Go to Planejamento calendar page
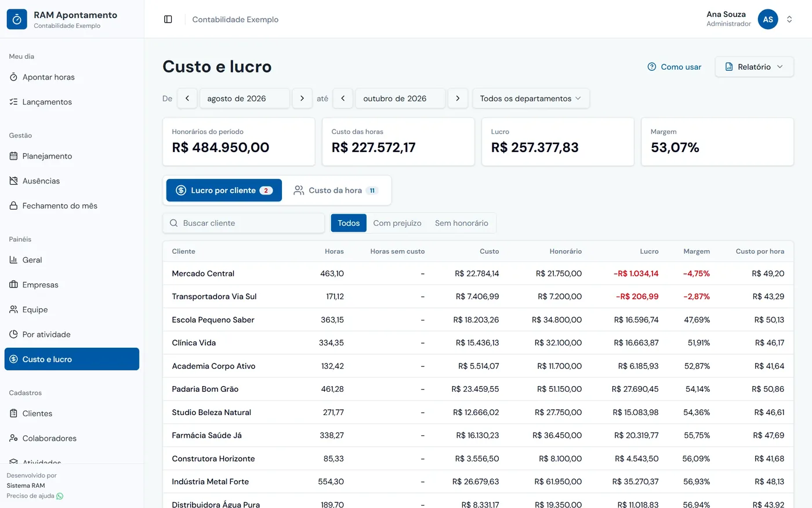The width and height of the screenshot is (812, 508). (72, 156)
